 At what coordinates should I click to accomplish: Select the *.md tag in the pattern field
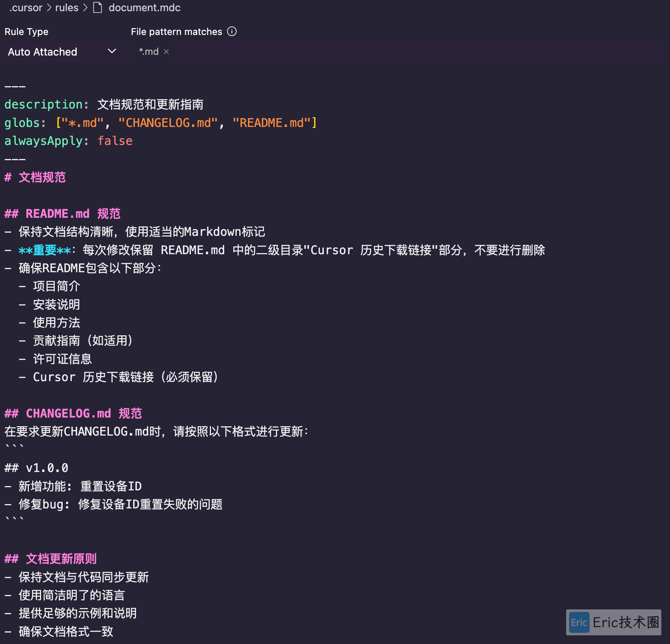[149, 52]
